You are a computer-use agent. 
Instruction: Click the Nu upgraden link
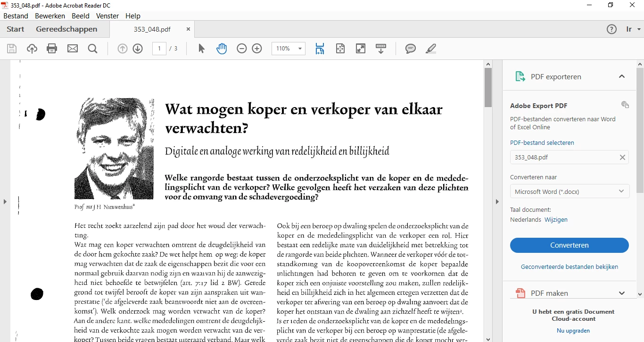pyautogui.click(x=573, y=331)
